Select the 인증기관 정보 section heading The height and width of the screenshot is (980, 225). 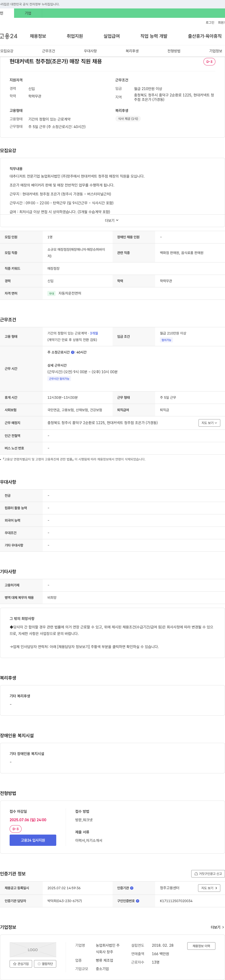(13, 874)
